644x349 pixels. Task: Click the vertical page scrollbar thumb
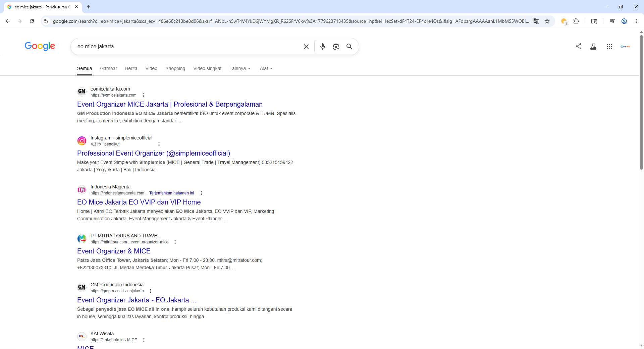tap(641, 102)
